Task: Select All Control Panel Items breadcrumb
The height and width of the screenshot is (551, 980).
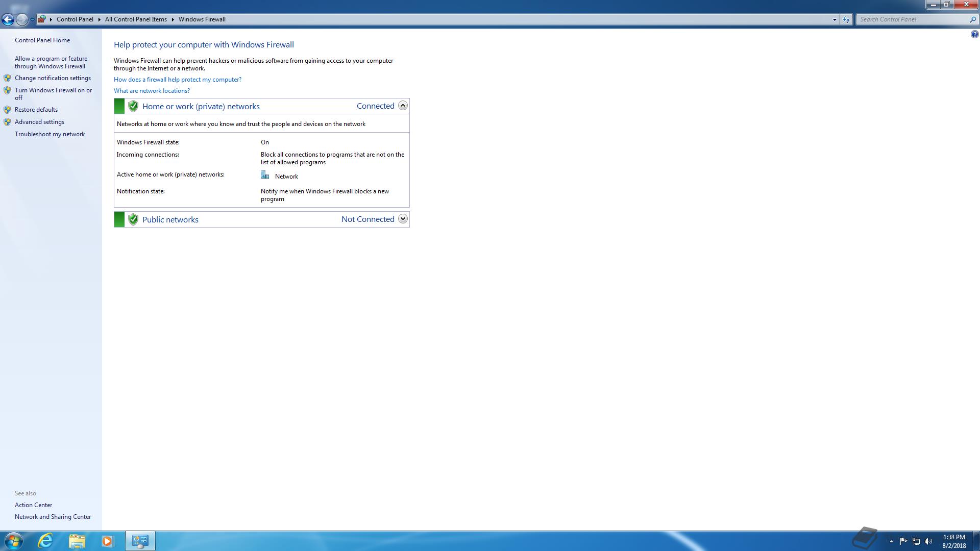Action: [136, 19]
